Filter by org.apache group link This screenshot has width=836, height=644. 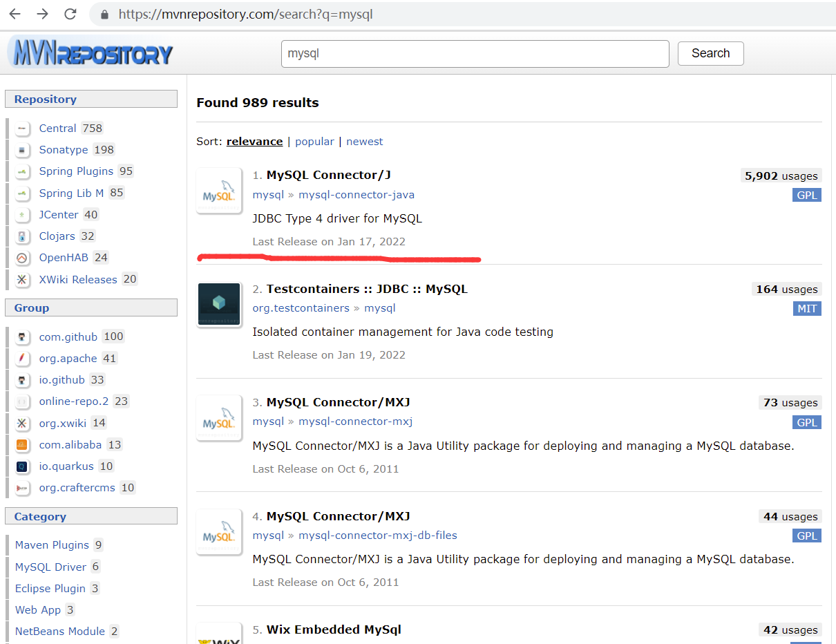68,359
